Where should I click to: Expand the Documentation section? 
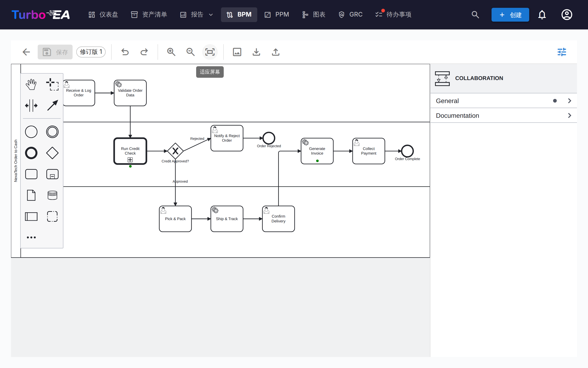pos(503,116)
